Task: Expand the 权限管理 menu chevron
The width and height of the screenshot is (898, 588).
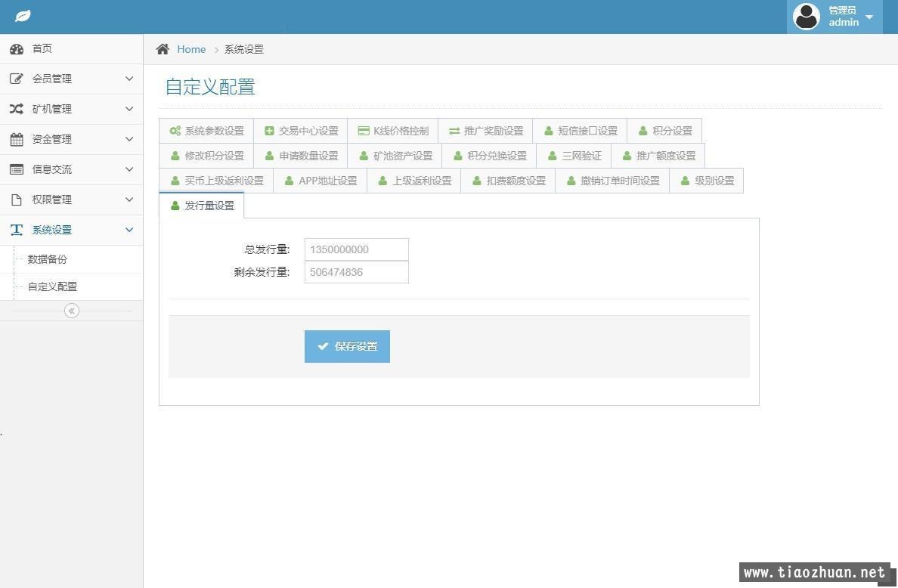Action: pos(129,200)
